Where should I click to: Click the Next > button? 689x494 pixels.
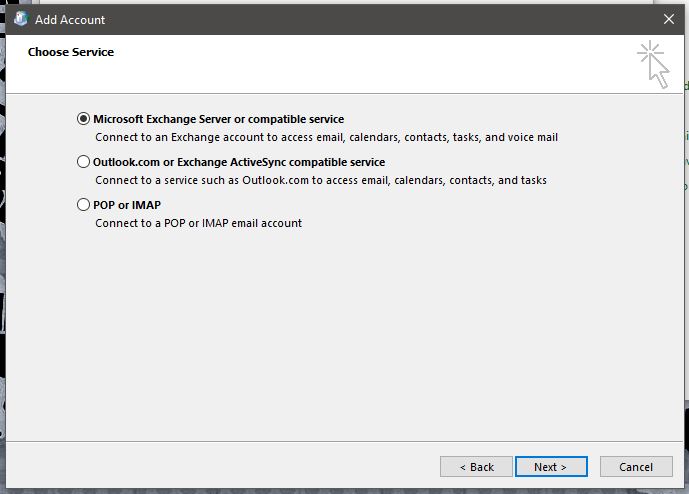pos(551,467)
